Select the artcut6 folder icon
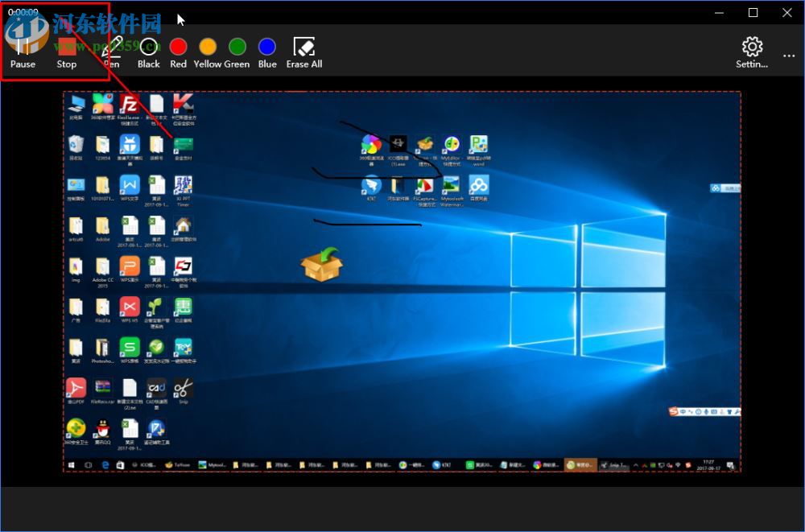Screen dimensions: 805x532 point(76,229)
